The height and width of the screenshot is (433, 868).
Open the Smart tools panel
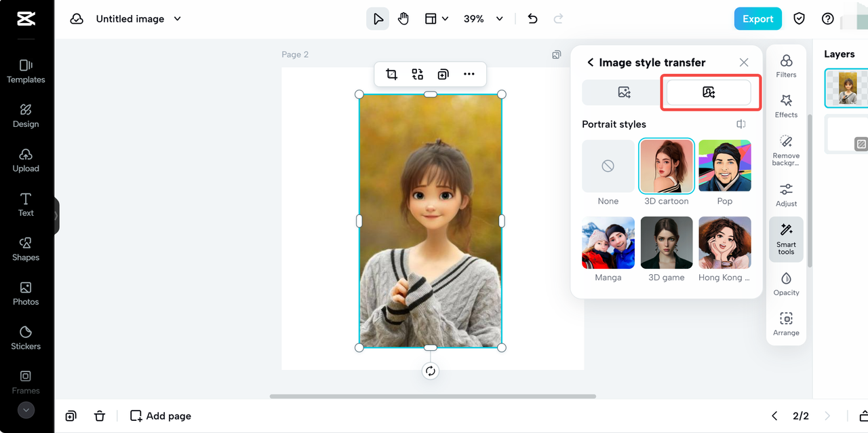pyautogui.click(x=786, y=239)
